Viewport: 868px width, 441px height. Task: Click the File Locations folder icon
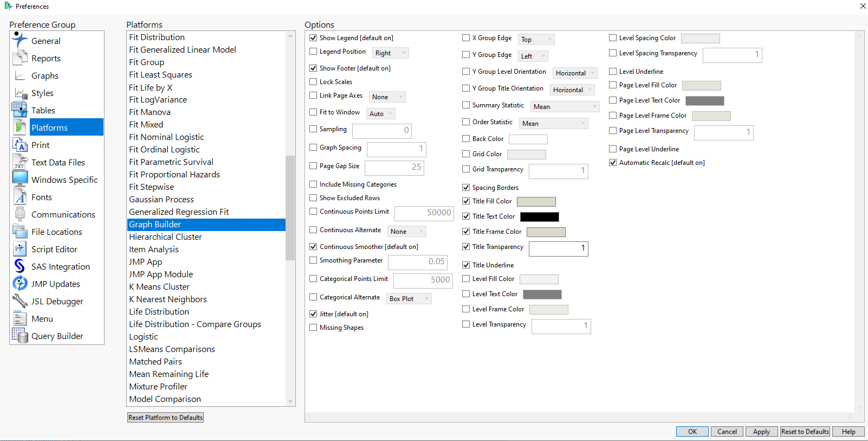tap(20, 232)
